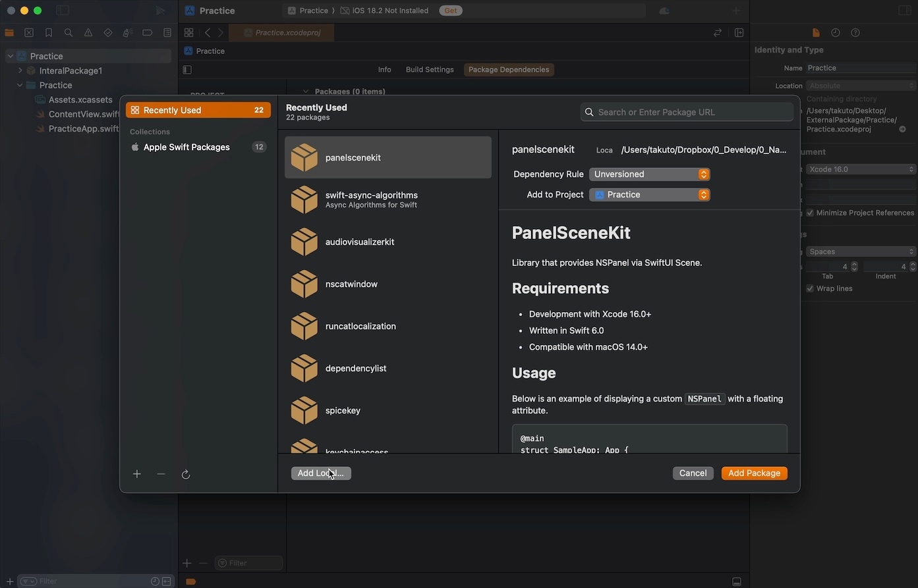The height and width of the screenshot is (588, 918).
Task: Select the runcatlocalization package row
Action: 388,326
